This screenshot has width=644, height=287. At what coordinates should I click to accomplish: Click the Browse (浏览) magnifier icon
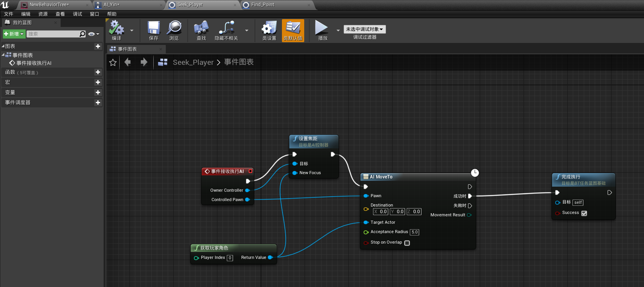[x=174, y=30]
